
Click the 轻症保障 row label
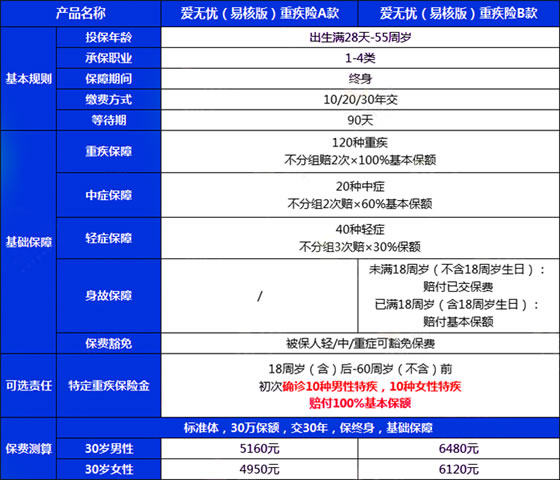(x=109, y=238)
